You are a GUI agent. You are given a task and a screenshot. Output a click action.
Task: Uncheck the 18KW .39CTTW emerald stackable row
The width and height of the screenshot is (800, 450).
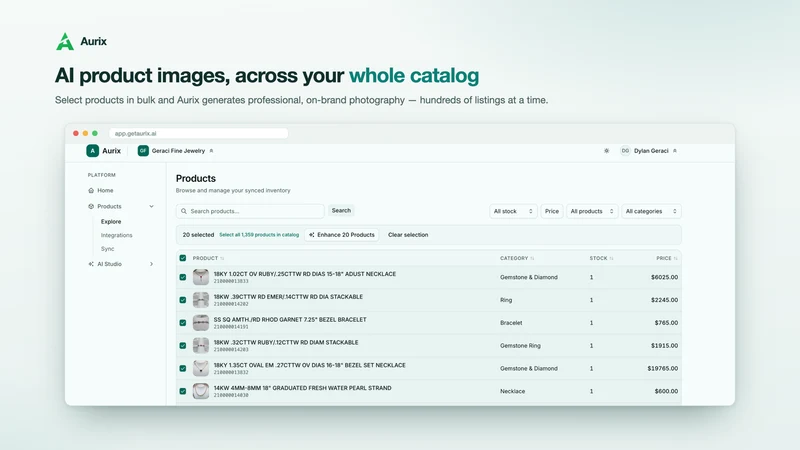coord(183,300)
